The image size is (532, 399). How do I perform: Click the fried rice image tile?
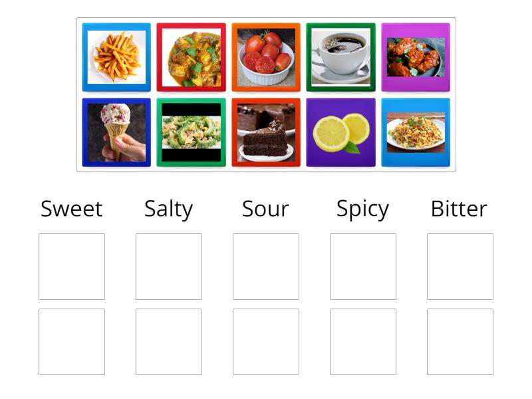pos(415,132)
